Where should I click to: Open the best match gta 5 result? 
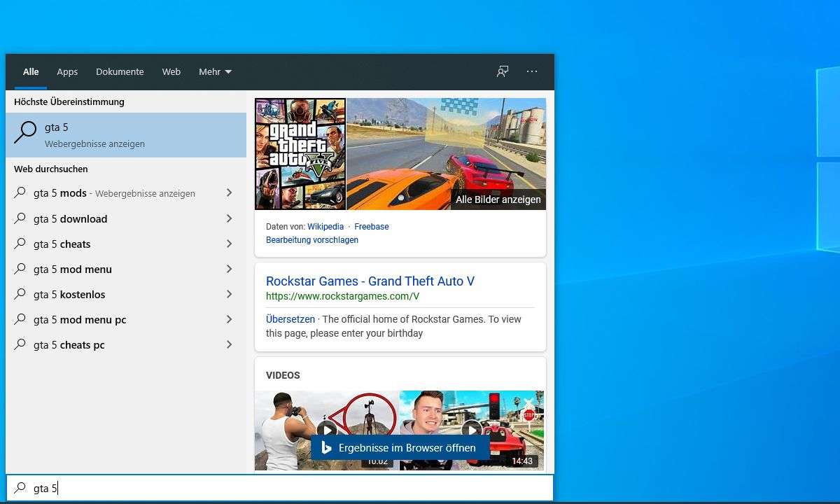click(126, 135)
